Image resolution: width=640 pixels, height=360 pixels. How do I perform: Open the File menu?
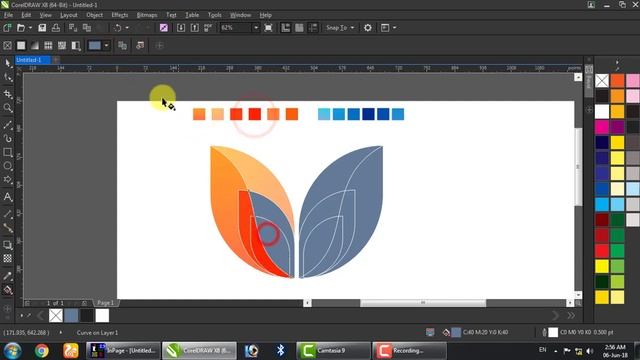pyautogui.click(x=8, y=15)
